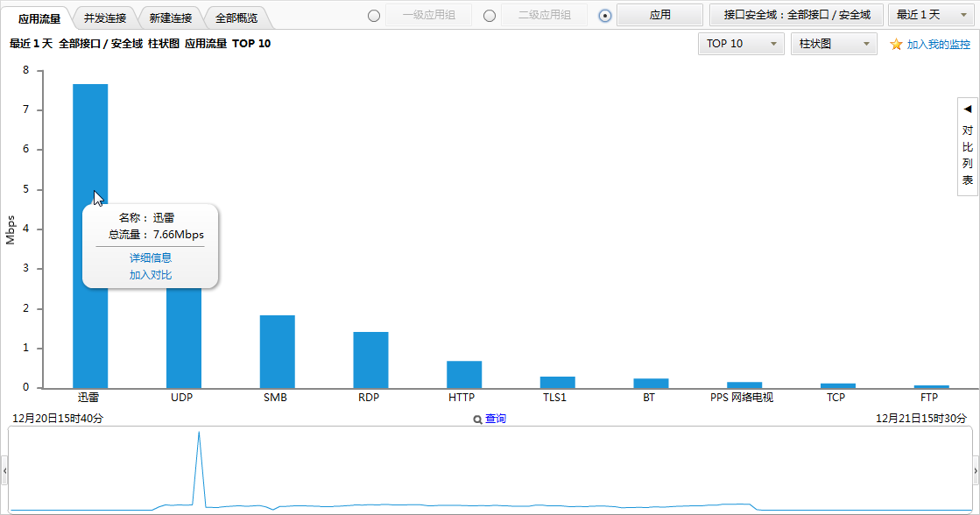Screen dimensions: 980x515
Task: Switch to the 并发连接 tab
Action: click(105, 18)
